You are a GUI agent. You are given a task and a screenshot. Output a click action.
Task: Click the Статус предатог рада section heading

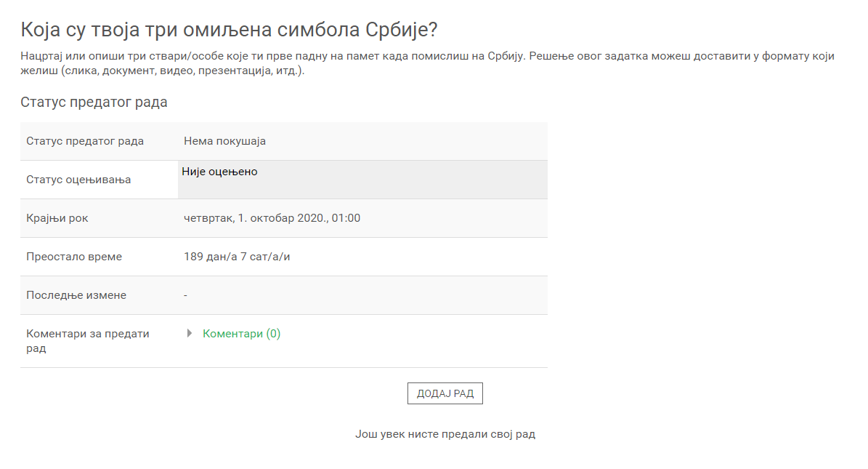94,102
